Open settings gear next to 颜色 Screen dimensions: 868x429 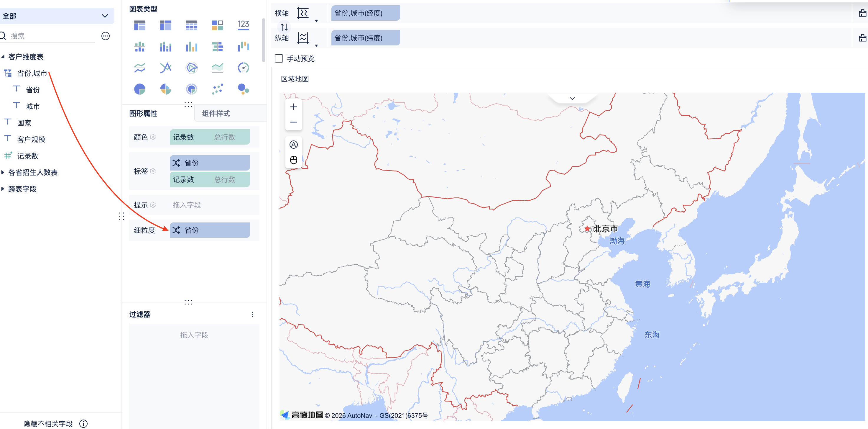point(153,137)
